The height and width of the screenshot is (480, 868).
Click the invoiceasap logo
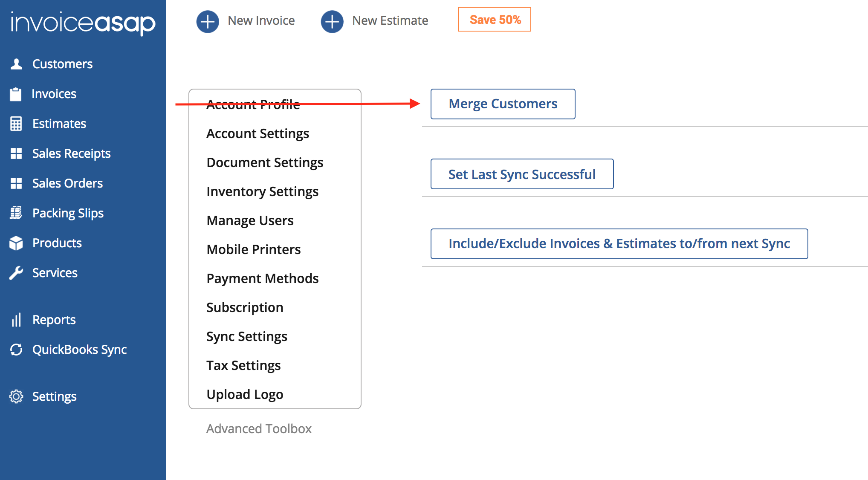(83, 23)
